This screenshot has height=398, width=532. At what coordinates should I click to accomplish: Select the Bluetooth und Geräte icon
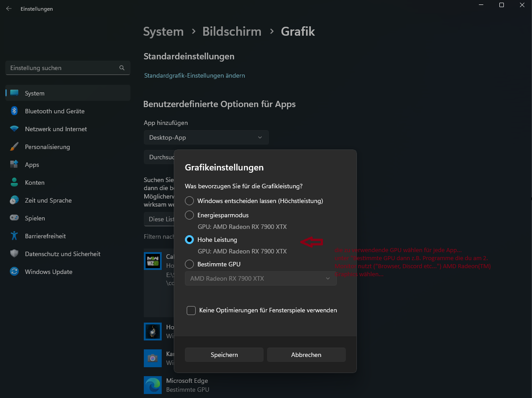coord(14,111)
